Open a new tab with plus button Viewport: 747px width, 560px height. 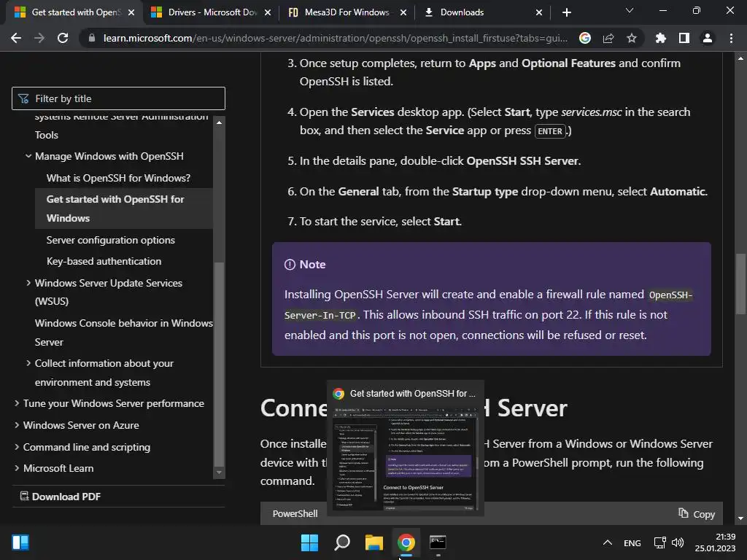coord(566,12)
